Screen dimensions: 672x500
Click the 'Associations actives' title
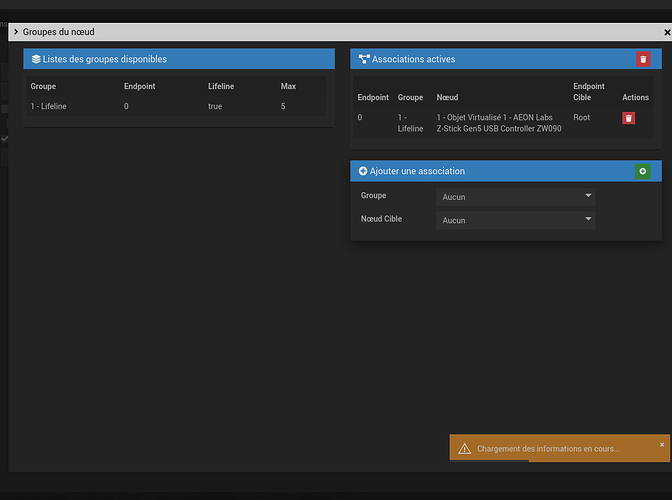point(414,59)
